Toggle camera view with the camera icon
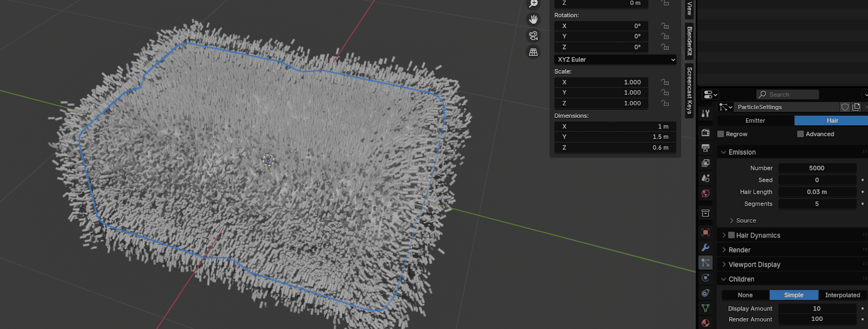This screenshot has width=868, height=329. click(533, 36)
